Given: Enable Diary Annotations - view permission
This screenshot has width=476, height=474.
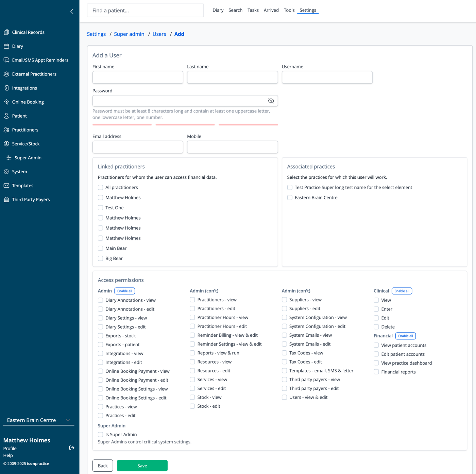Looking at the screenshot, I should coord(100,300).
